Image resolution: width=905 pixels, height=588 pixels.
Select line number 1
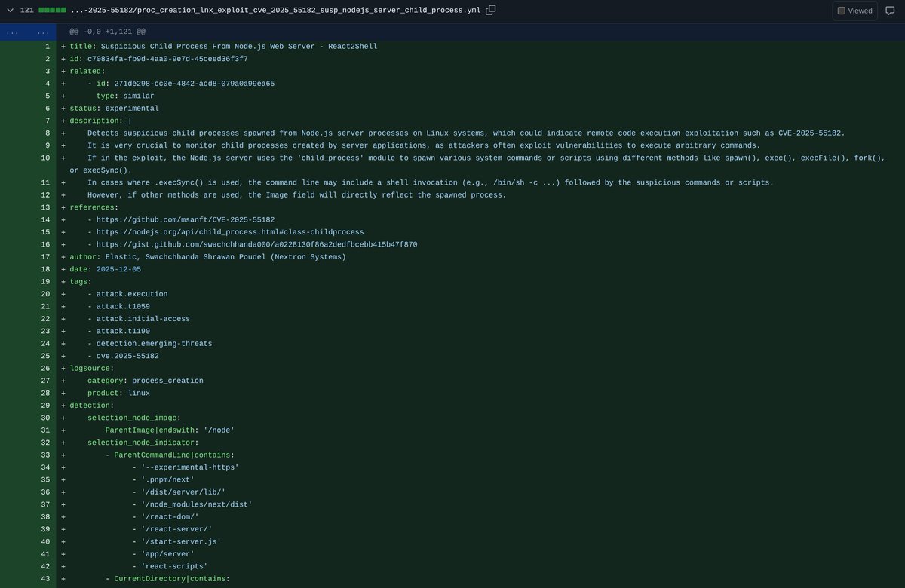click(x=47, y=46)
